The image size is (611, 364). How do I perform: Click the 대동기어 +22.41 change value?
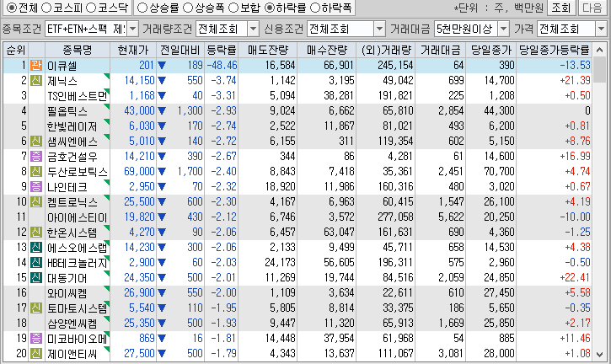(575, 278)
